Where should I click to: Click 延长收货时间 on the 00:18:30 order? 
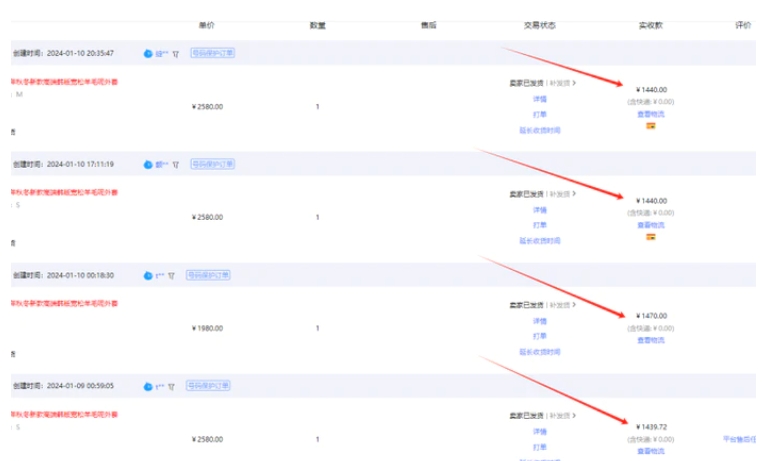tap(539, 351)
